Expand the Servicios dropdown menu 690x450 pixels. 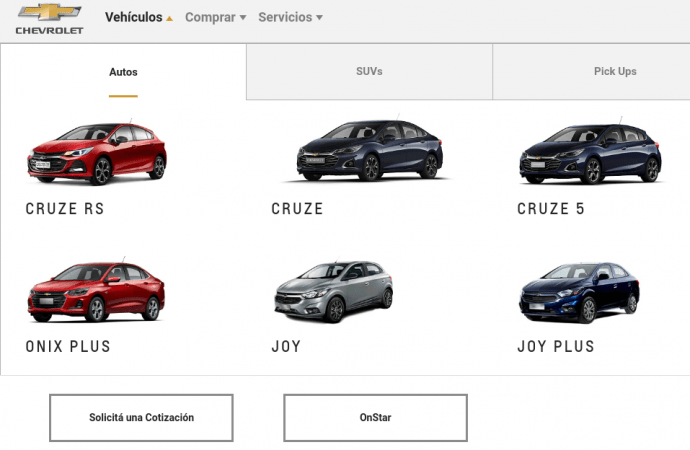click(x=290, y=17)
